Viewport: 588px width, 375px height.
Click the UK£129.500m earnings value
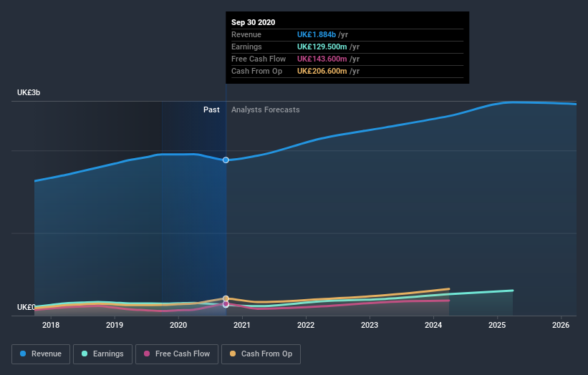tap(322, 47)
